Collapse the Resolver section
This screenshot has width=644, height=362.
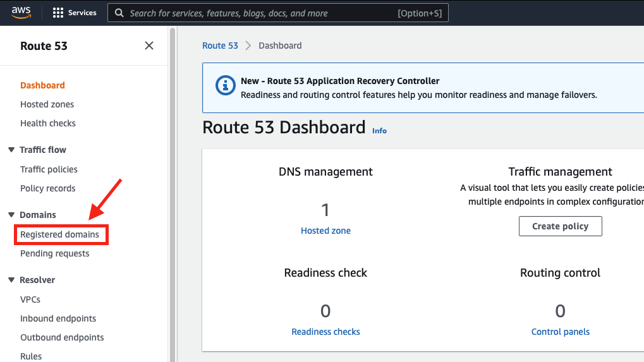(11, 280)
